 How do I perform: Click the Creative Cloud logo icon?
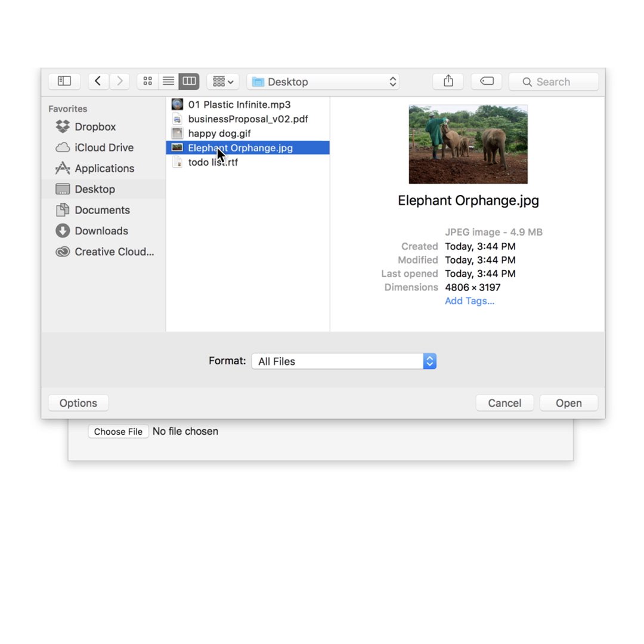(63, 252)
